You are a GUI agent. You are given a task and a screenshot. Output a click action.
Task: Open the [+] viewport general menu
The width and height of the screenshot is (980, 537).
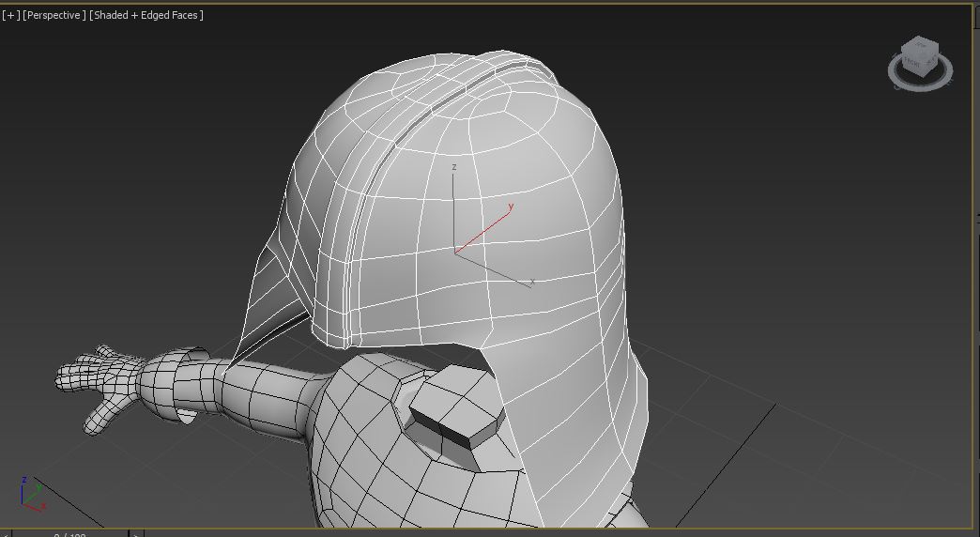click(x=11, y=15)
